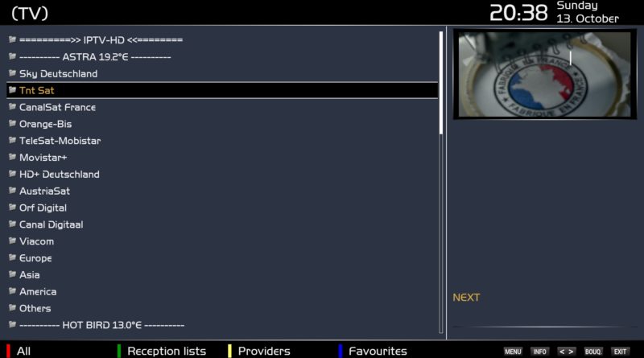Click the 20:38 clock display

(518, 13)
